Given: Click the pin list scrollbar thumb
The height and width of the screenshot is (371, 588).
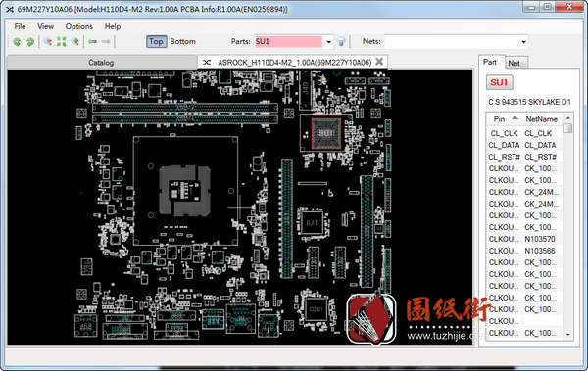Looking at the screenshot, I should coord(568,128).
